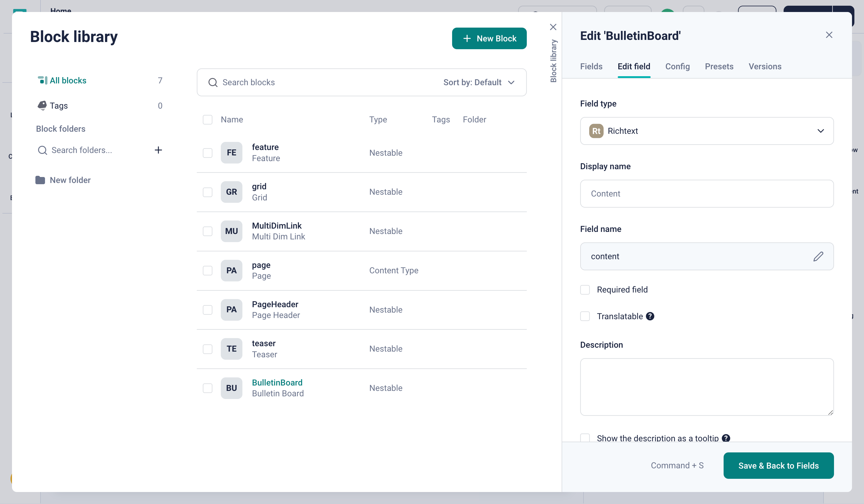Click the folder search magnifier icon
The height and width of the screenshot is (504, 864).
(x=42, y=150)
